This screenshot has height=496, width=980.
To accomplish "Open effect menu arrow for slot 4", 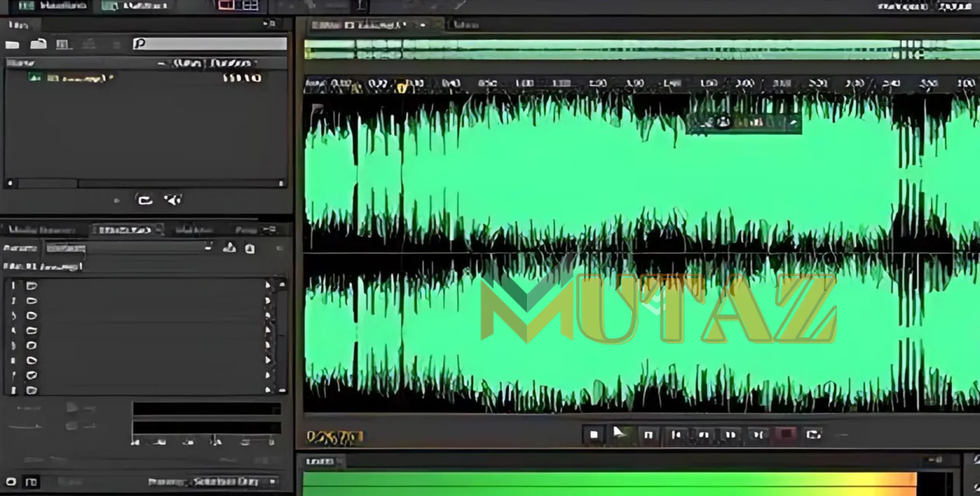I will (268, 330).
